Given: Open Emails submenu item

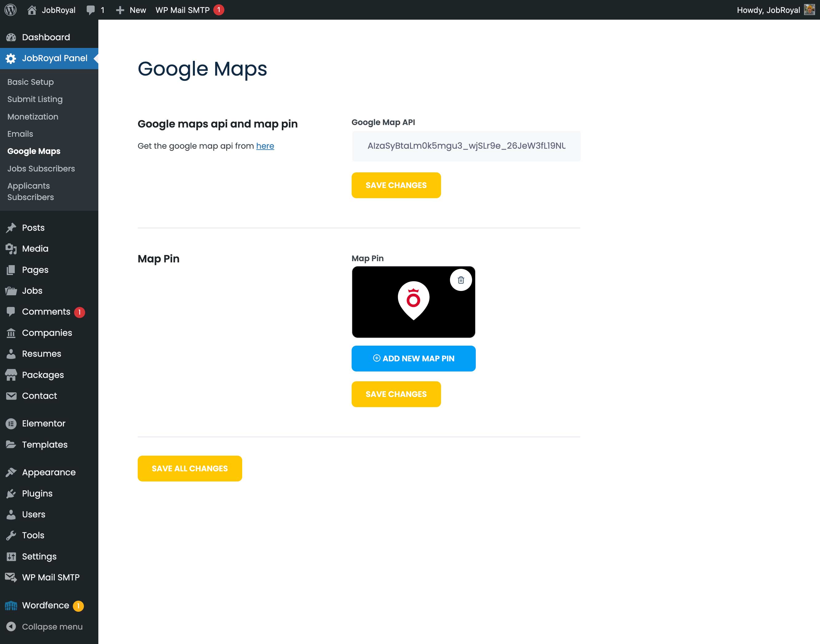Looking at the screenshot, I should [x=20, y=134].
